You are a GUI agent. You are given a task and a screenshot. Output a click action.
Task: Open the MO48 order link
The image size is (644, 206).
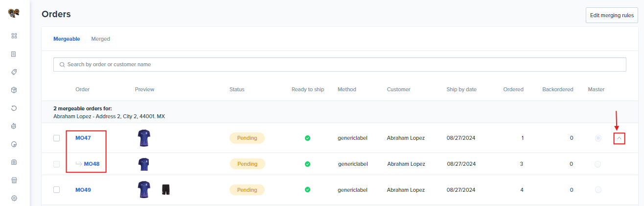(x=92, y=164)
